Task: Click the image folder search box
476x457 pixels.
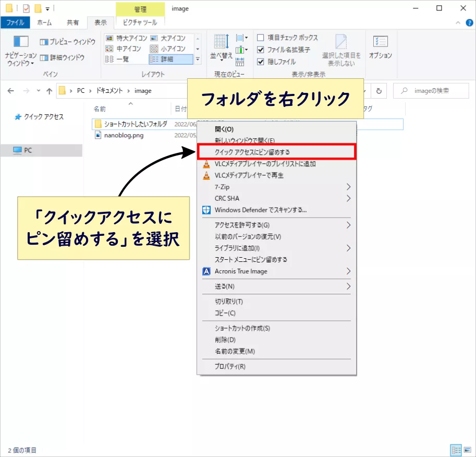Action: tap(431, 91)
